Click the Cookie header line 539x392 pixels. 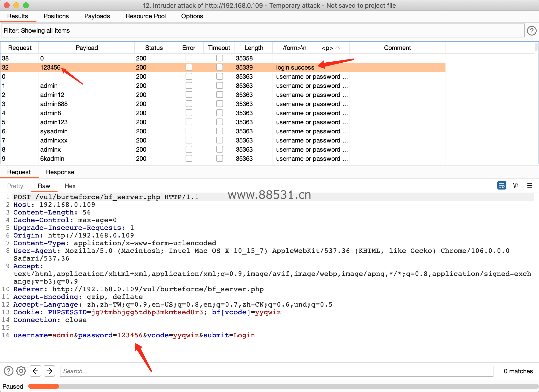[147, 312]
